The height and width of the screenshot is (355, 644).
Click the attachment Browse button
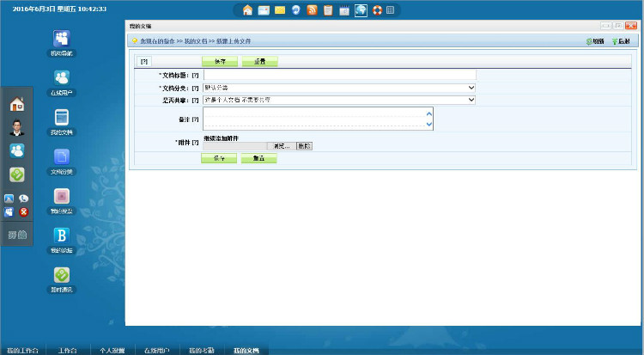pos(282,146)
